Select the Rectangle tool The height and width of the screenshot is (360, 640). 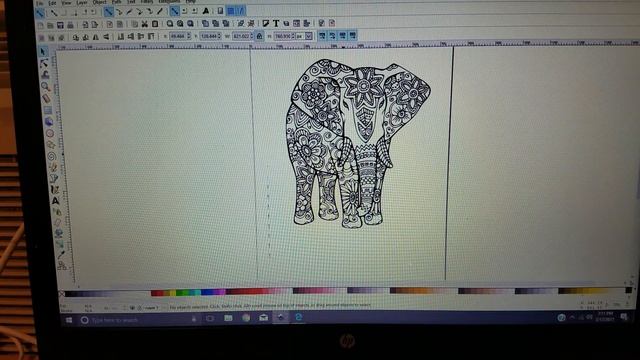[x=48, y=110]
